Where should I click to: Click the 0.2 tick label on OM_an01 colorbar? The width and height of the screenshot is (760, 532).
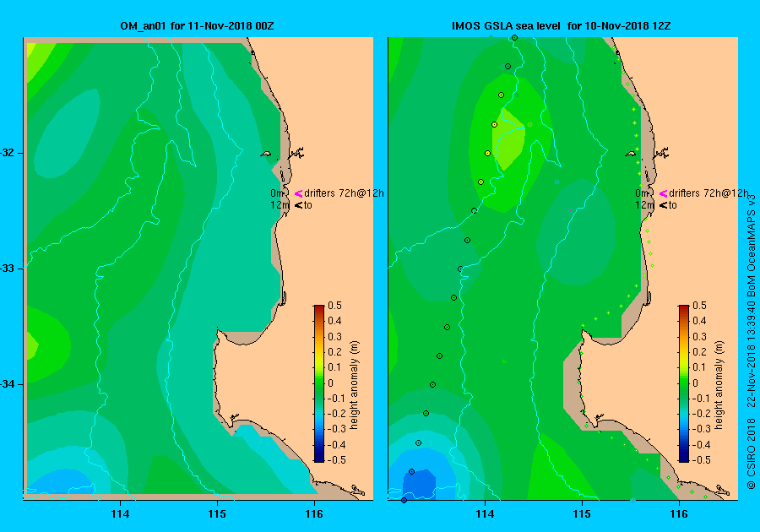tap(335, 352)
